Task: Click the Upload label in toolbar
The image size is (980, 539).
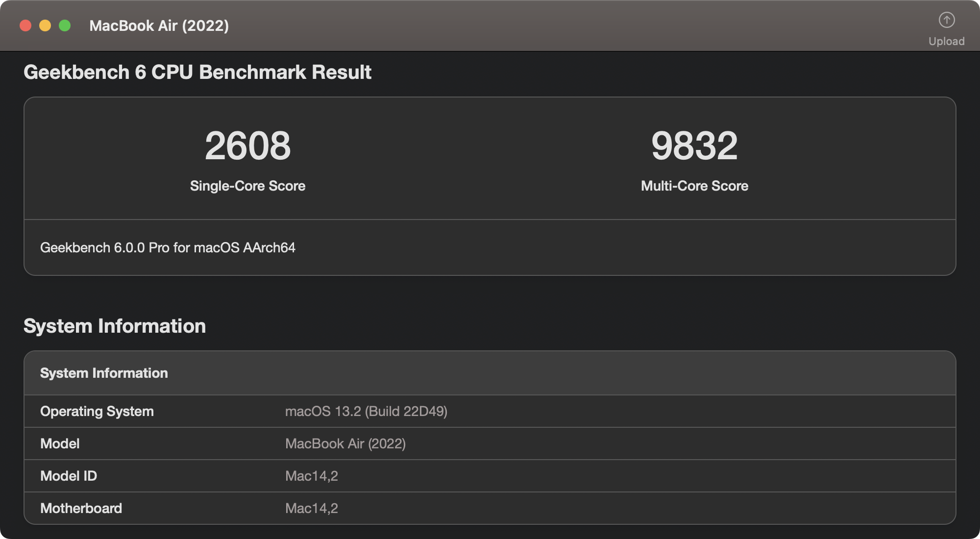Action: tap(947, 41)
